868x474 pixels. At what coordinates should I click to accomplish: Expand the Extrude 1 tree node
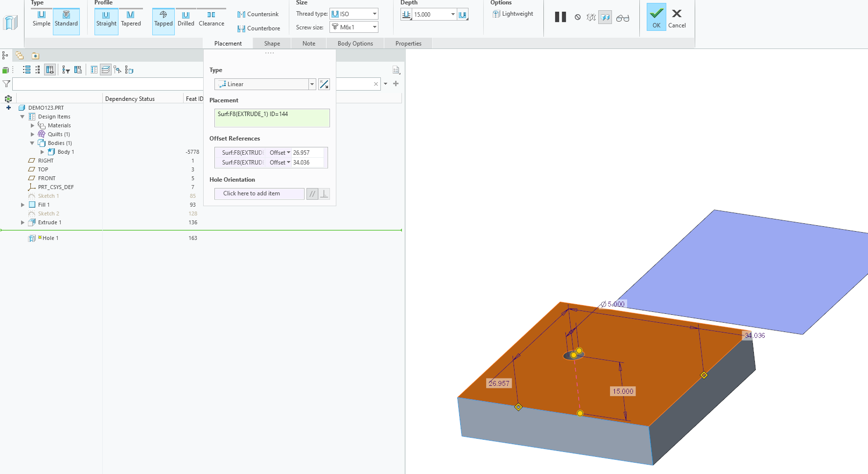tap(23, 222)
